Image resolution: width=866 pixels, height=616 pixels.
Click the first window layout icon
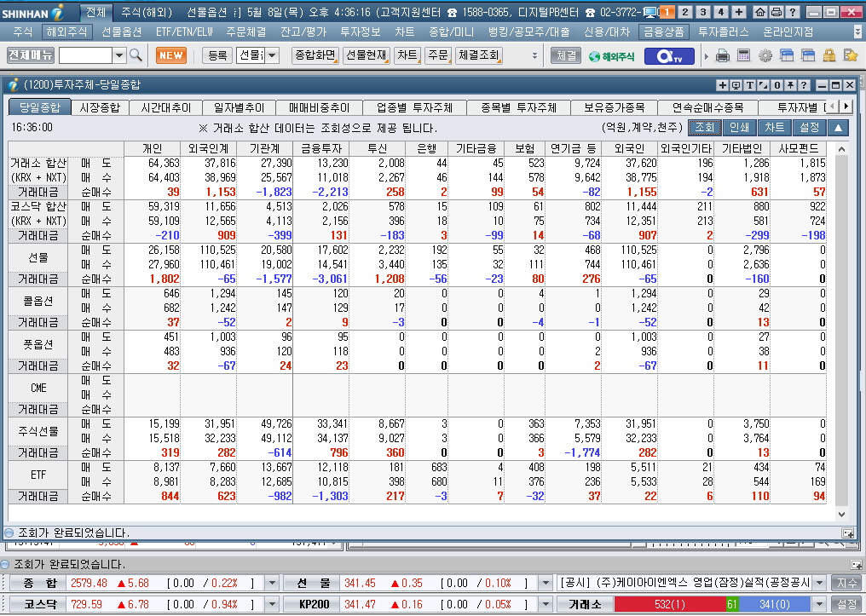point(787,55)
